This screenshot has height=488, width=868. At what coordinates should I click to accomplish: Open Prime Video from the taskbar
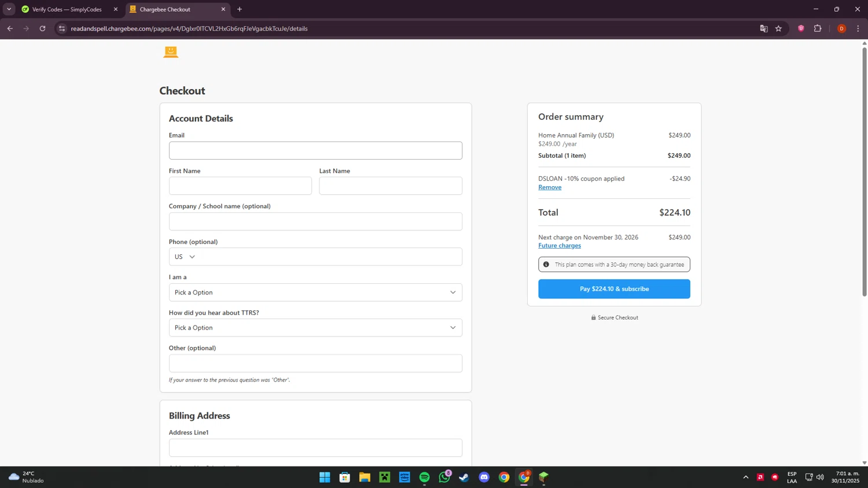[x=404, y=477]
